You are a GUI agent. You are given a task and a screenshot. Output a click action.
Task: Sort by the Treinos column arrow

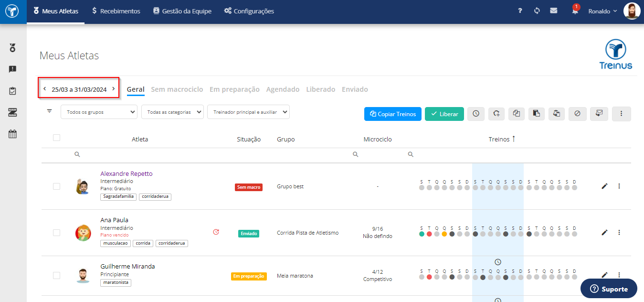coord(514,139)
